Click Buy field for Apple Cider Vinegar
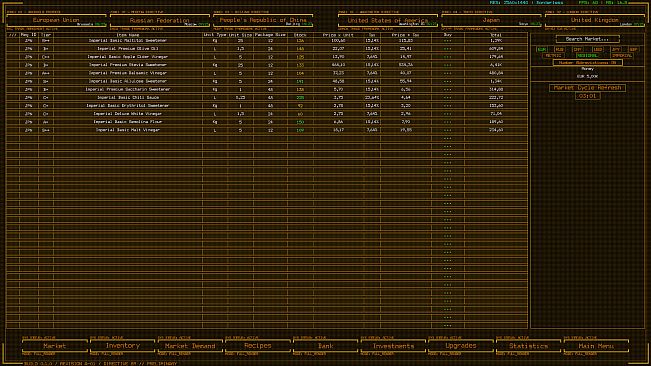651x366 pixels. coord(448,57)
